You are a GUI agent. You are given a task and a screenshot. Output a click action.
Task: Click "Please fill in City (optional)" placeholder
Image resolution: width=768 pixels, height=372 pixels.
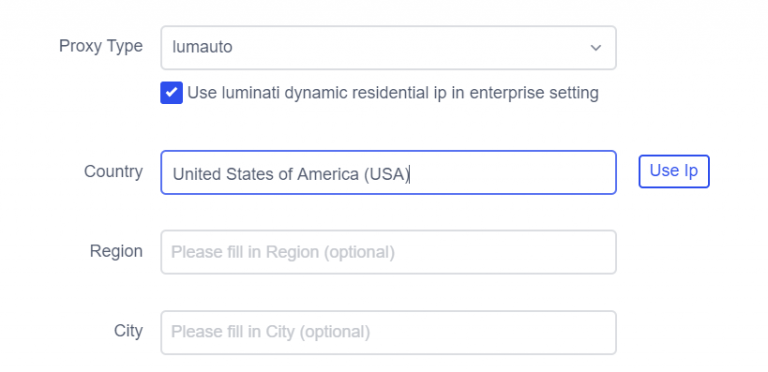(x=270, y=332)
